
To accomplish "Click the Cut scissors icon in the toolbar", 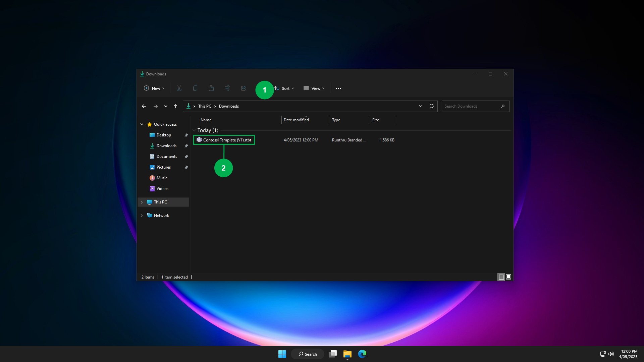I will pos(179,88).
